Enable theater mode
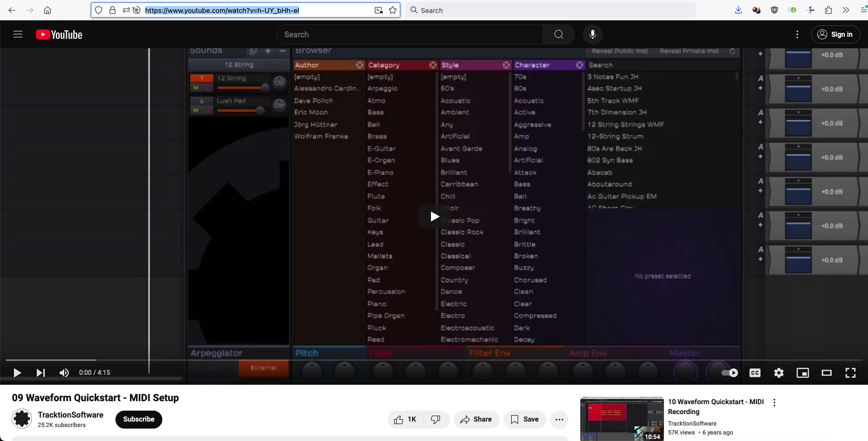 pos(827,373)
